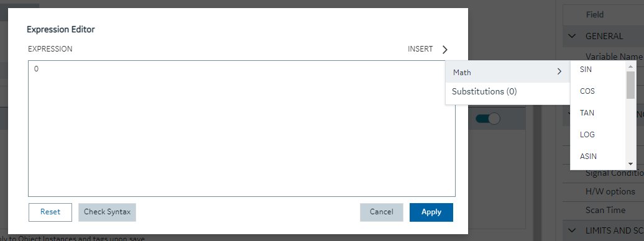Open the INSERT menu chevron arrow

coord(445,50)
